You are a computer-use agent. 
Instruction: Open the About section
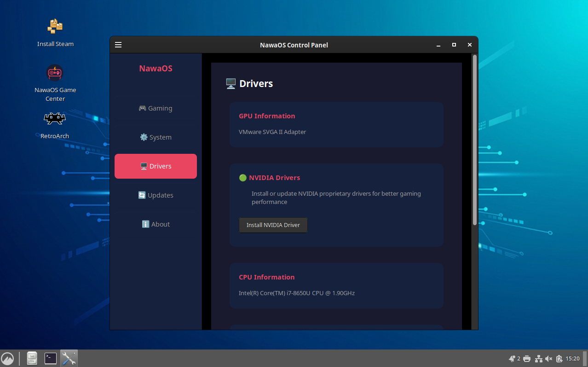coord(156,224)
